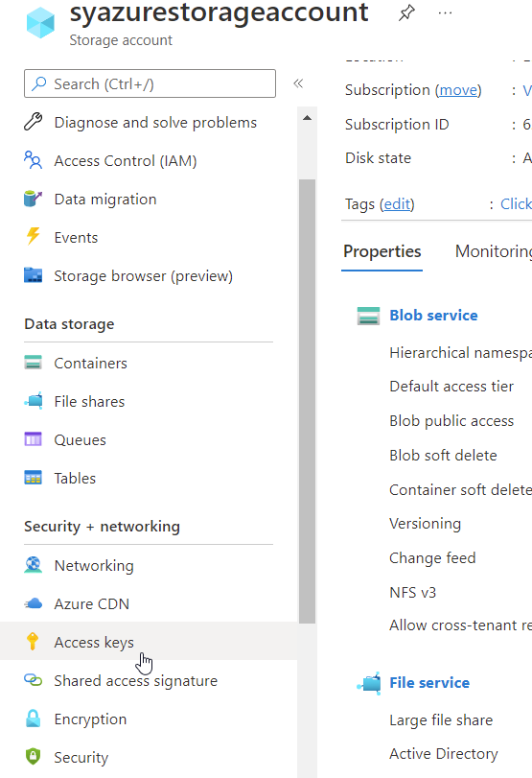The image size is (532, 778).
Task: Open Diagnose and solve problems wrench icon
Action: pos(34,122)
